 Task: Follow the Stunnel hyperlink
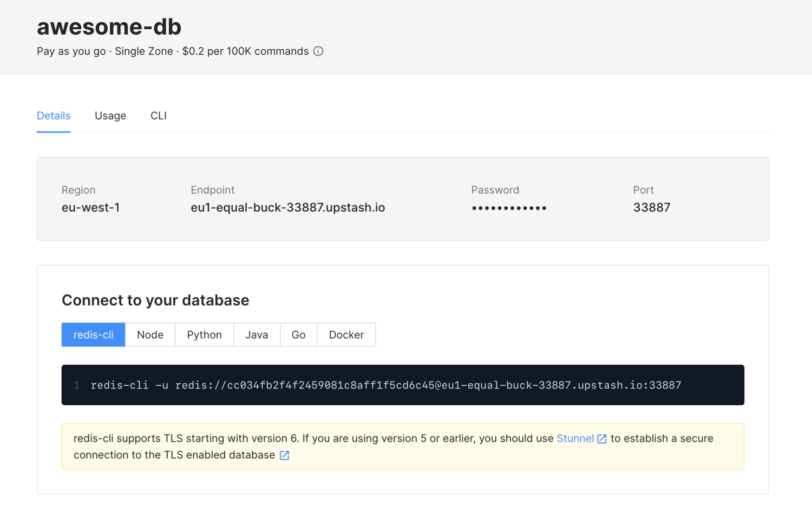(575, 438)
